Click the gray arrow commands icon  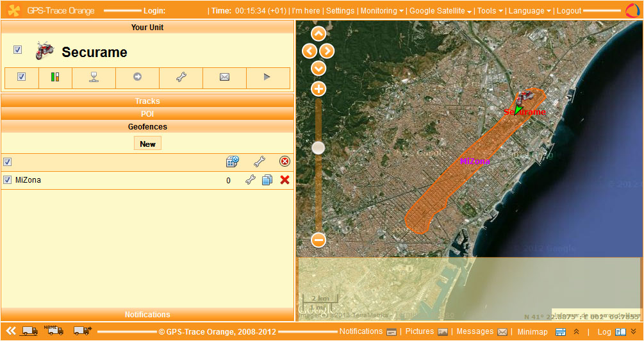(137, 77)
